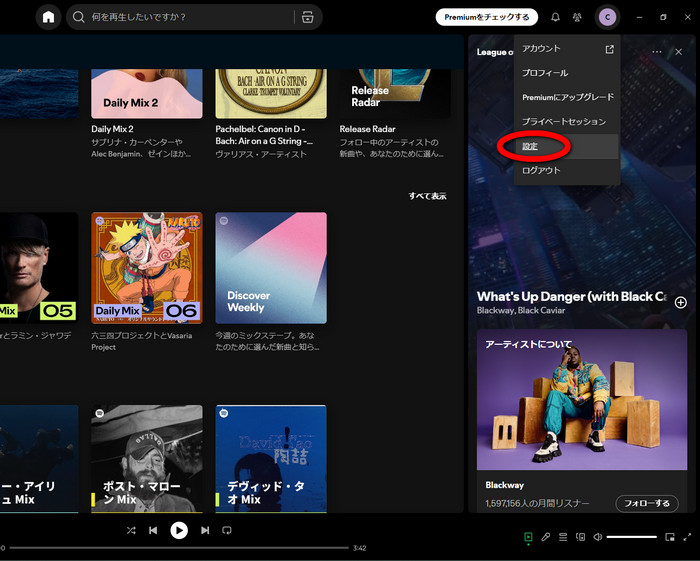Image resolution: width=700 pixels, height=561 pixels.
Task: Open the Daily Mix 2 cover
Action: tap(147, 94)
